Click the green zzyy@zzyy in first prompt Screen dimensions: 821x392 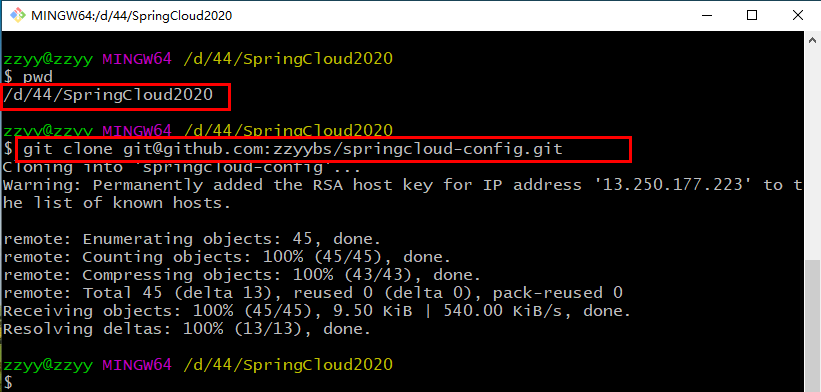(48, 59)
